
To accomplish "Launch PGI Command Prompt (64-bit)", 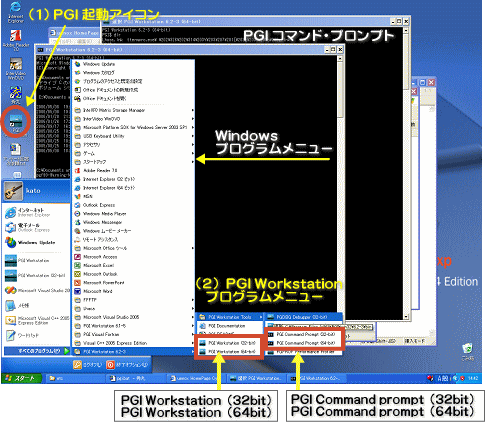I will 305,343.
